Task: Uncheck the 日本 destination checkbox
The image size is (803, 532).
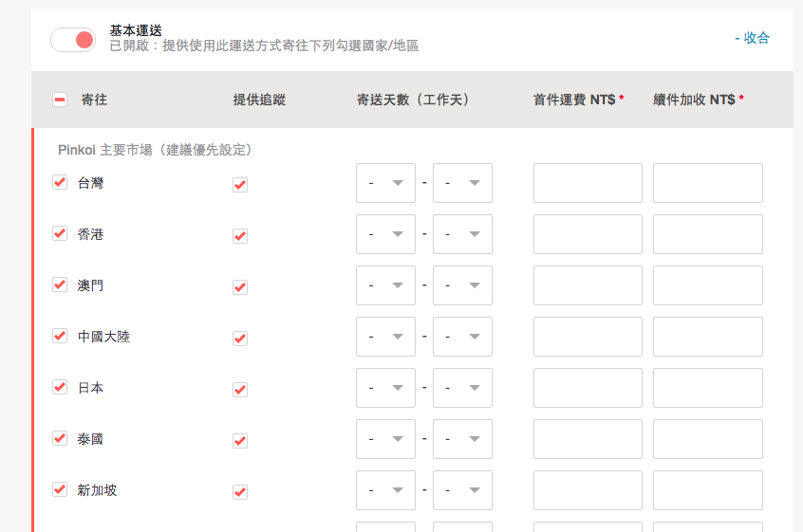Action: click(60, 387)
